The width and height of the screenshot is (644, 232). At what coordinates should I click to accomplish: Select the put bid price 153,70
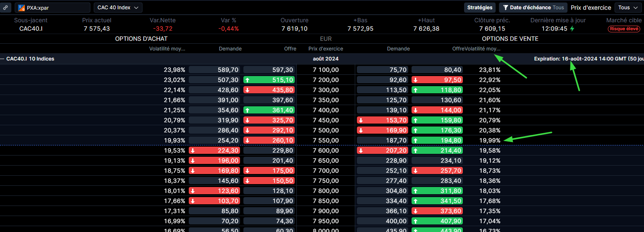tap(382, 120)
